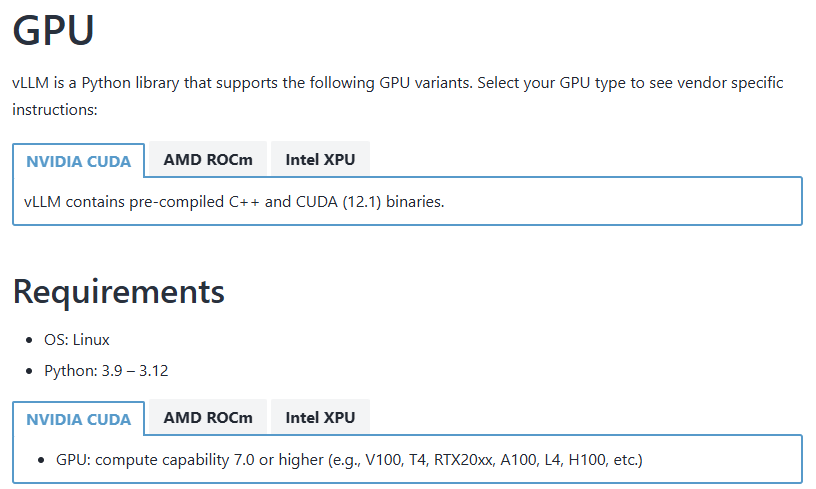Click the pre-compiled C++ and CUDA binaries text

pos(234,202)
